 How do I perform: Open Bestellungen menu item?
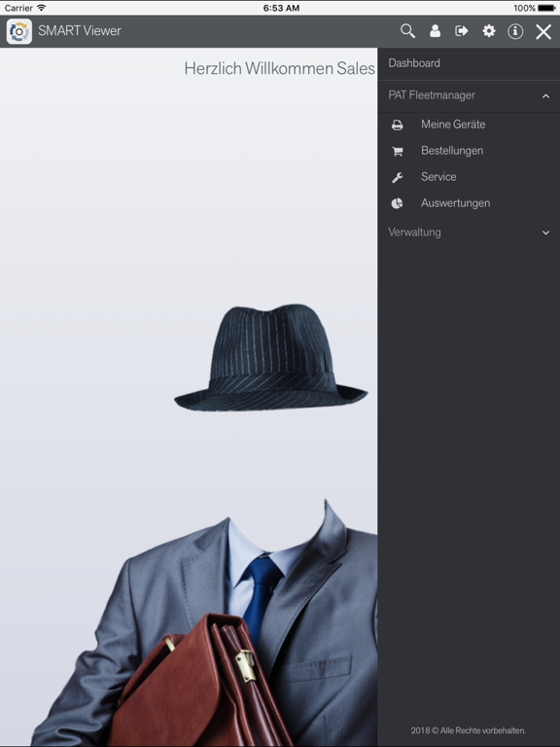point(469,151)
